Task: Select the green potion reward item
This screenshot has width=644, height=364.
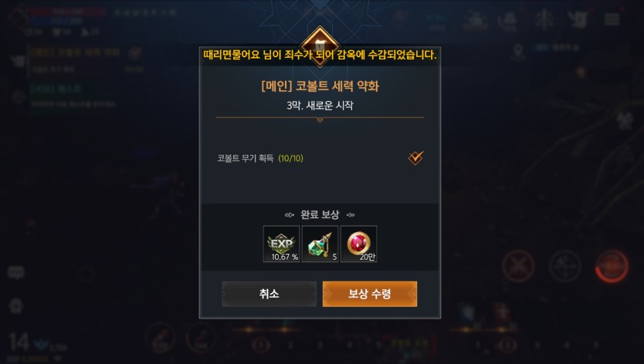Action: (x=320, y=244)
